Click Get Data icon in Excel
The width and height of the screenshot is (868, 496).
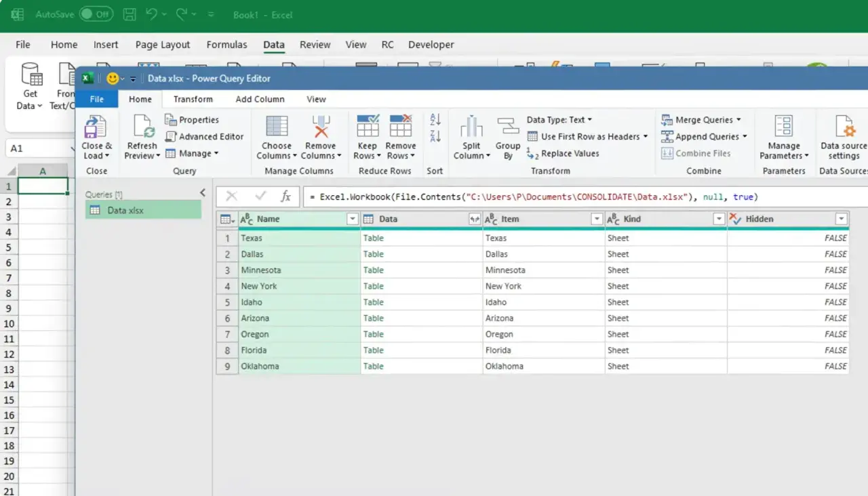31,73
